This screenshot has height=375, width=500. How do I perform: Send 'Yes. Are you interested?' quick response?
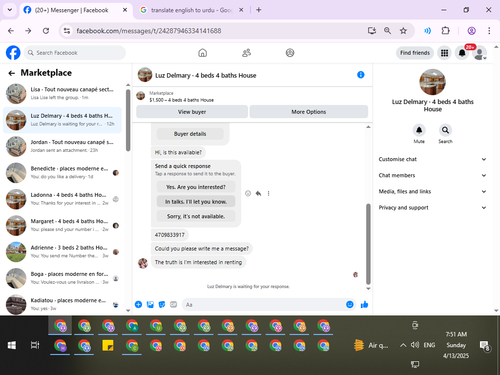pos(196,187)
